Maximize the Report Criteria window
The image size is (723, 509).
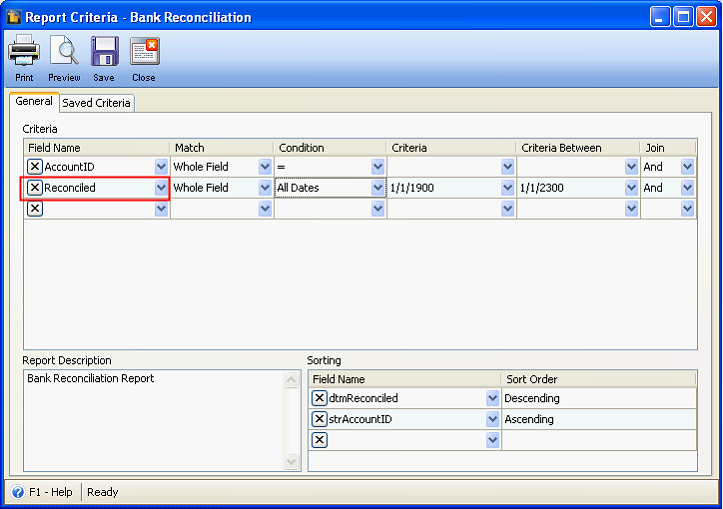click(x=683, y=17)
